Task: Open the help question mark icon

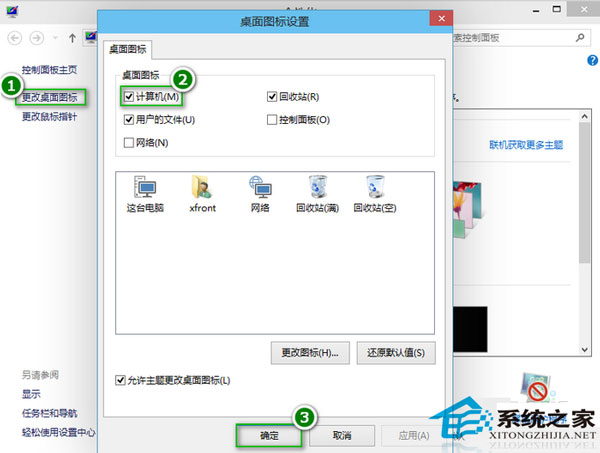Action: [593, 61]
